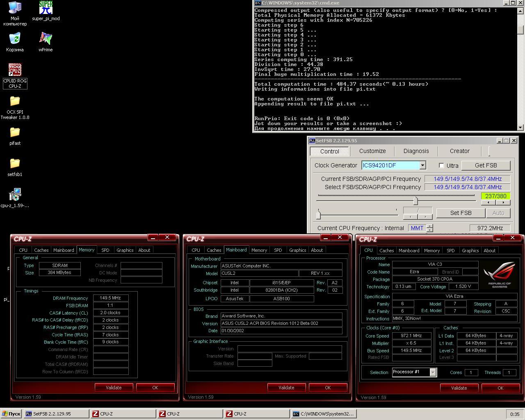Image resolution: width=525 pixels, height=420 pixels.
Task: Open the My Computer desktop icon
Action: [15, 13]
